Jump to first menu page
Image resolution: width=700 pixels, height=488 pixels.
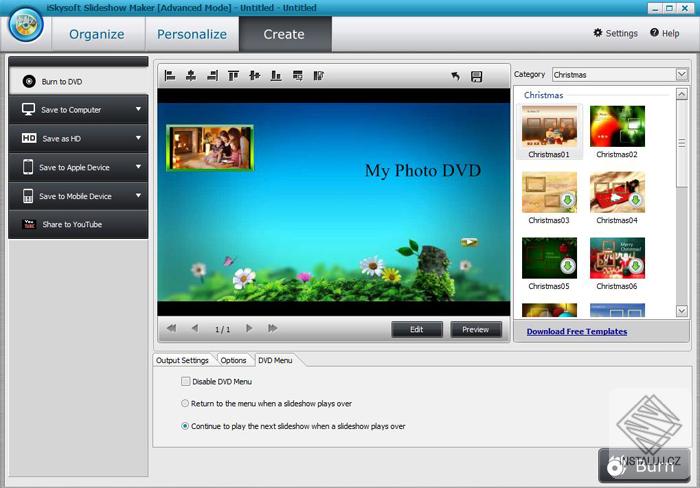pos(171,328)
